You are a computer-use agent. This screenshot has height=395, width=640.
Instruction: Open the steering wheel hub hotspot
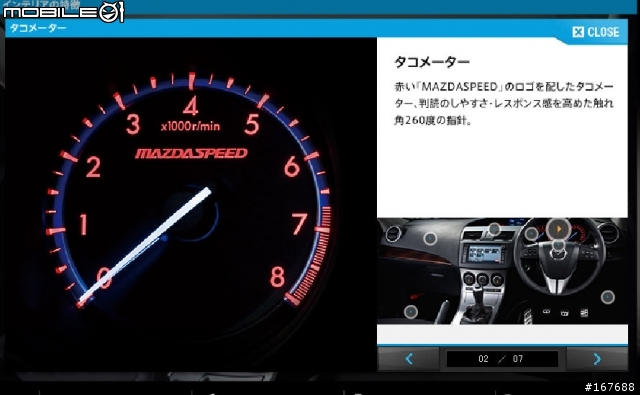click(558, 245)
